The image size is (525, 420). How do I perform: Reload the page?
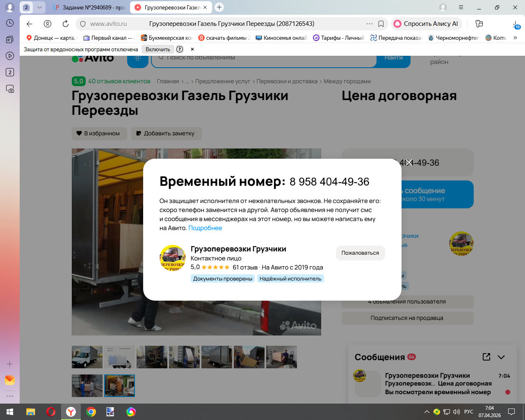[x=66, y=24]
